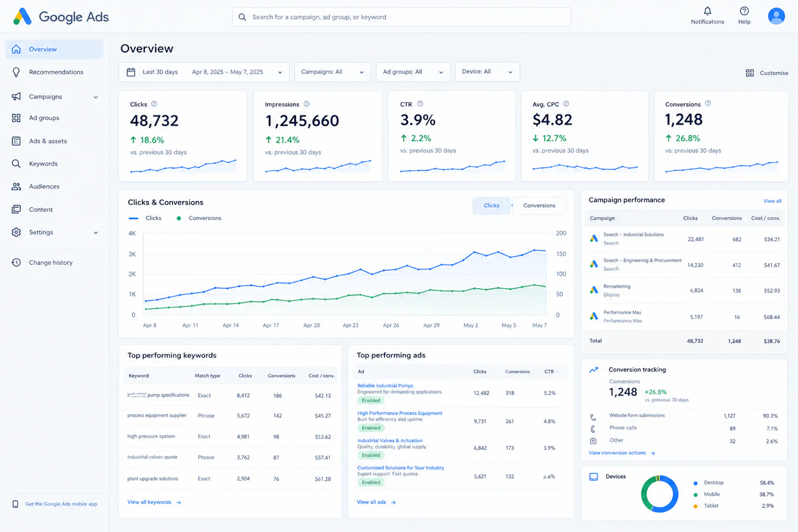Click the Change history clock icon
798x532 pixels.
tap(16, 263)
